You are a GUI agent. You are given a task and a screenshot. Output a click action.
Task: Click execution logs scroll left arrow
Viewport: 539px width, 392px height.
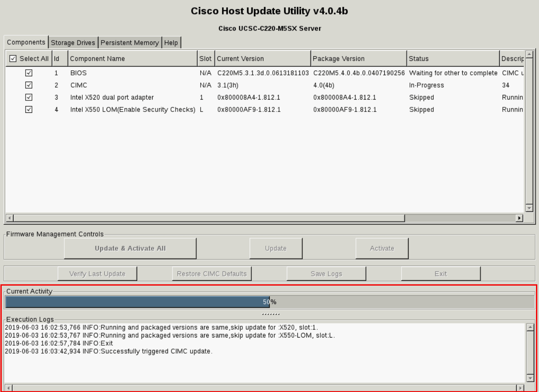pos(9,388)
